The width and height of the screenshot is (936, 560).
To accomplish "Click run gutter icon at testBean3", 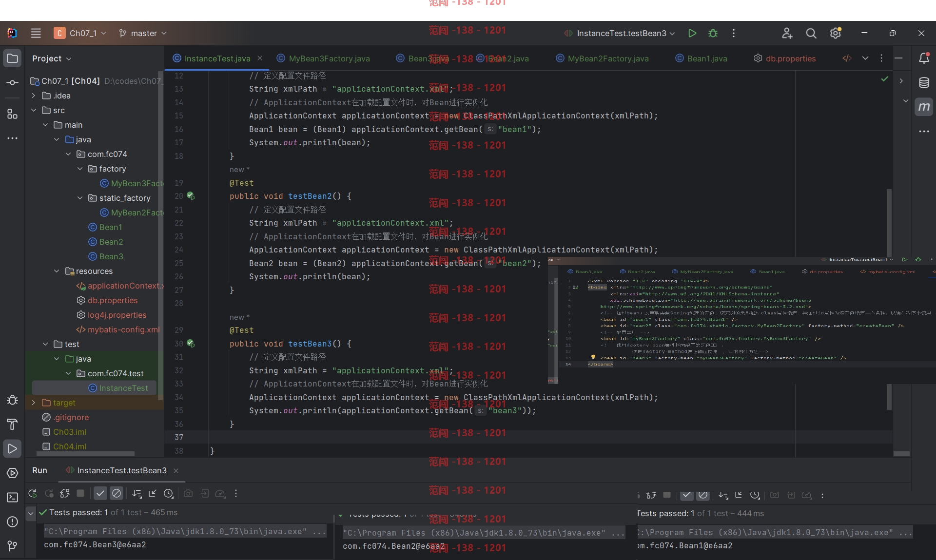I will [x=191, y=344].
